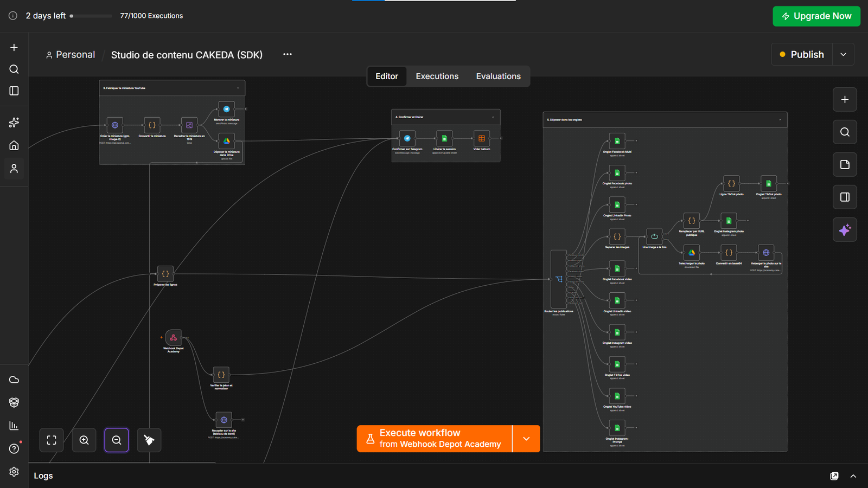Image resolution: width=868 pixels, height=488 pixels.
Task: Click the workflow name Studio de contenu CAKEDA
Action: (187, 55)
